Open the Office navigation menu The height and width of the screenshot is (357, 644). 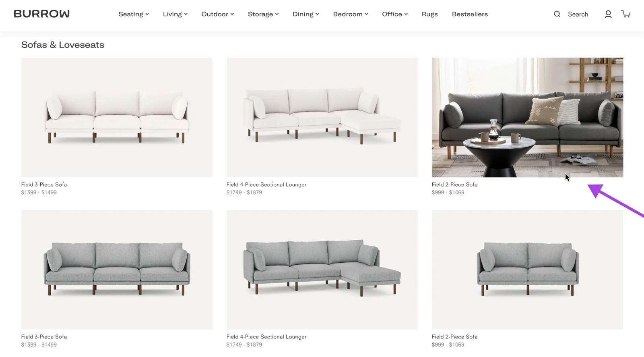395,14
